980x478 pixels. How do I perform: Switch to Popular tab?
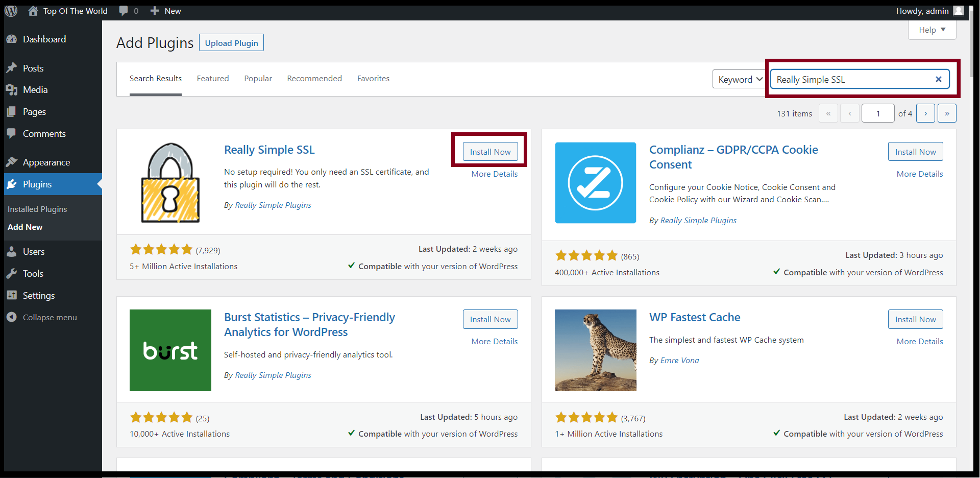tap(258, 79)
